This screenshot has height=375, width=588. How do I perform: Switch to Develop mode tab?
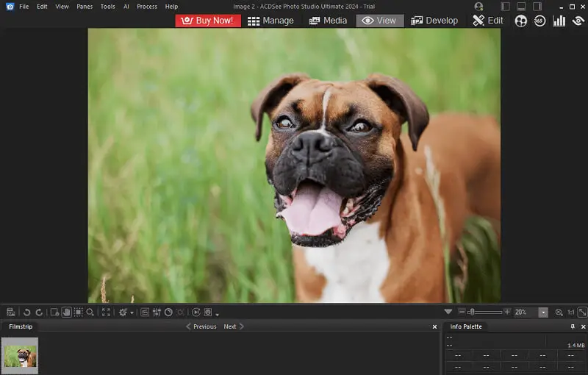[434, 21]
